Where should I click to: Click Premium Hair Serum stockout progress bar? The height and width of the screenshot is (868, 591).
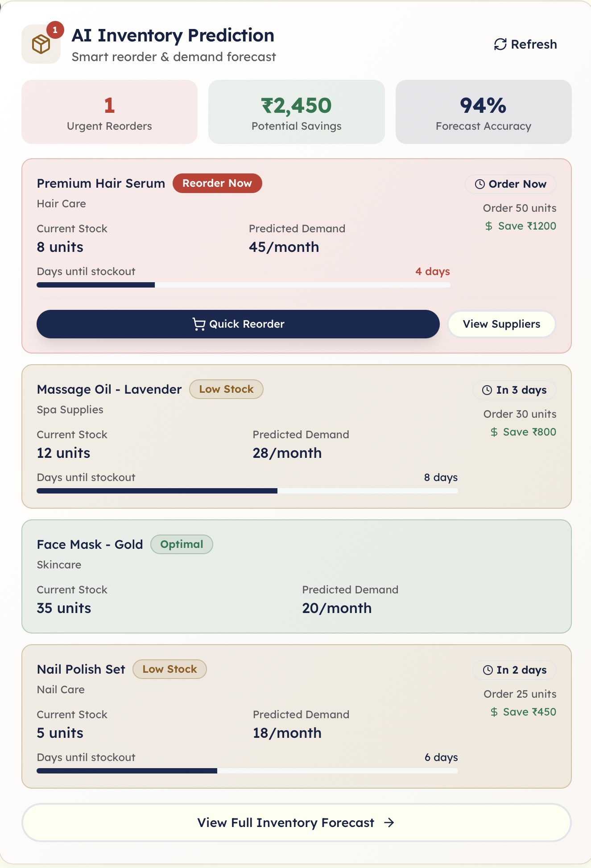click(244, 285)
